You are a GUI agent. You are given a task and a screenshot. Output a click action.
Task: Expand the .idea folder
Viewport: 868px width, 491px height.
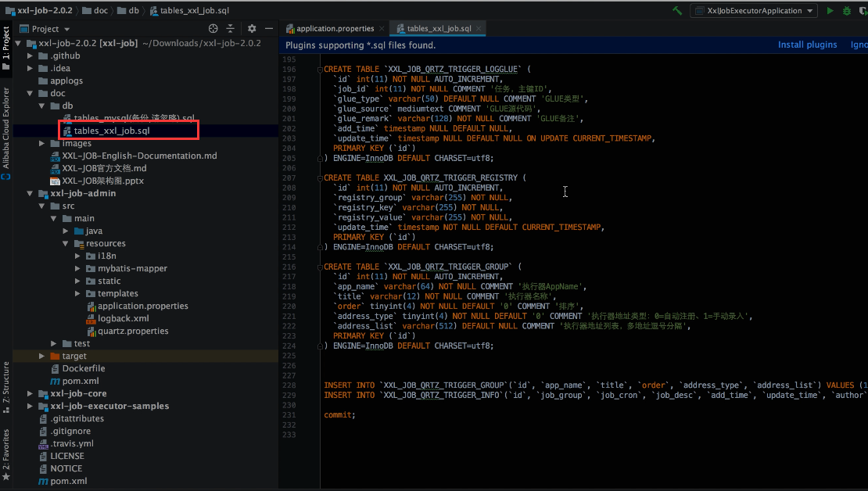(x=30, y=68)
